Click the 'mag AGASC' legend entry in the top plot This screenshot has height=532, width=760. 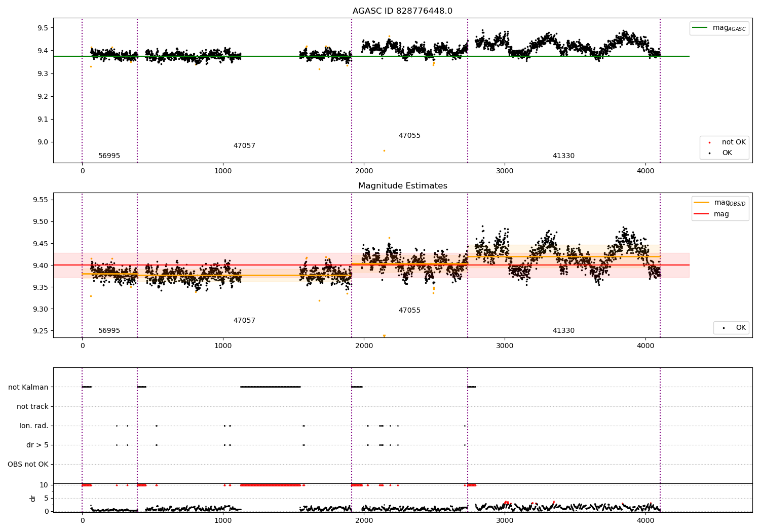click(719, 28)
